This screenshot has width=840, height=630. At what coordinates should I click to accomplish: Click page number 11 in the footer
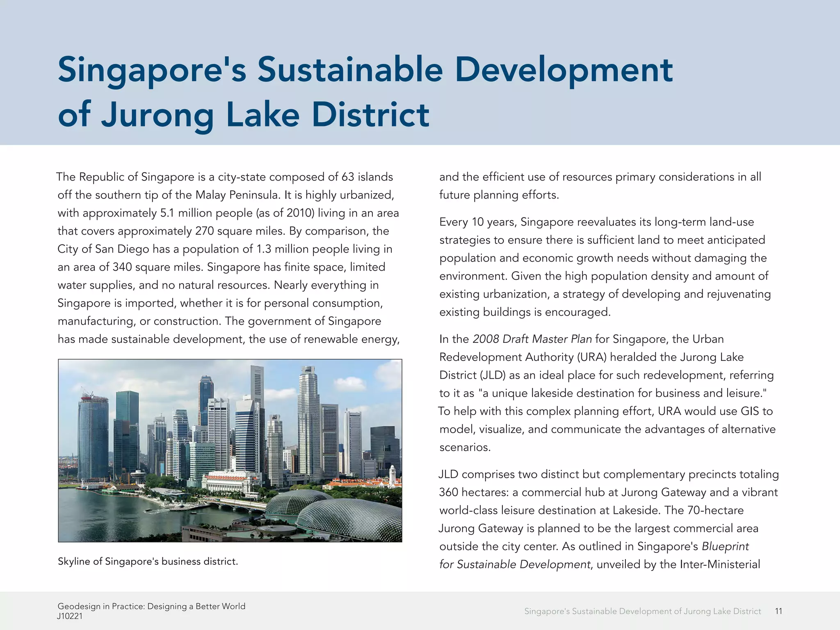778,611
